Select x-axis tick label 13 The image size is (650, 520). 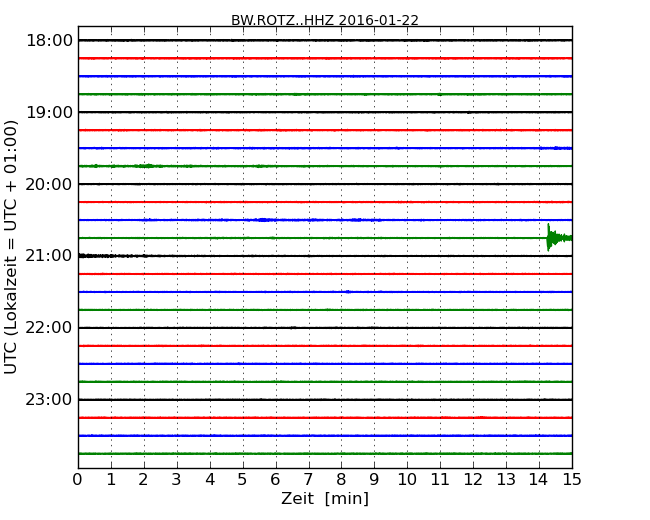pos(506,480)
